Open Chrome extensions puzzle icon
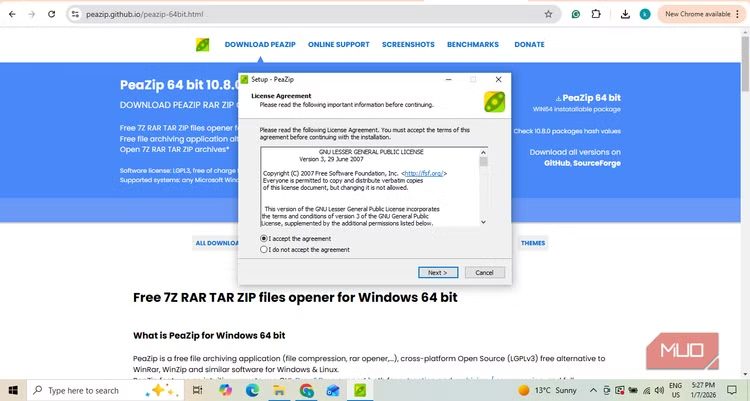The width and height of the screenshot is (750, 401). (597, 14)
